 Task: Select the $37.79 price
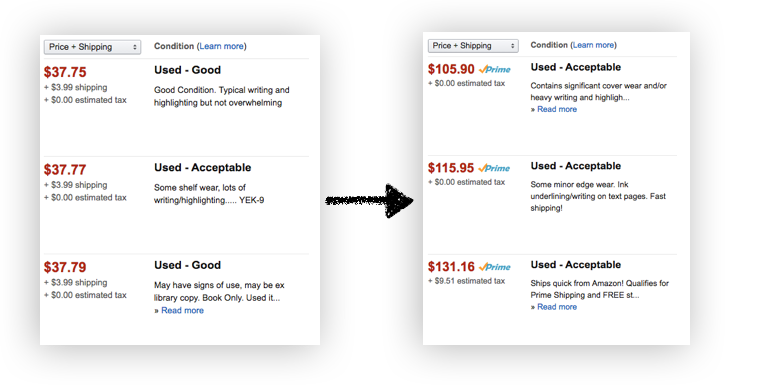pos(65,267)
